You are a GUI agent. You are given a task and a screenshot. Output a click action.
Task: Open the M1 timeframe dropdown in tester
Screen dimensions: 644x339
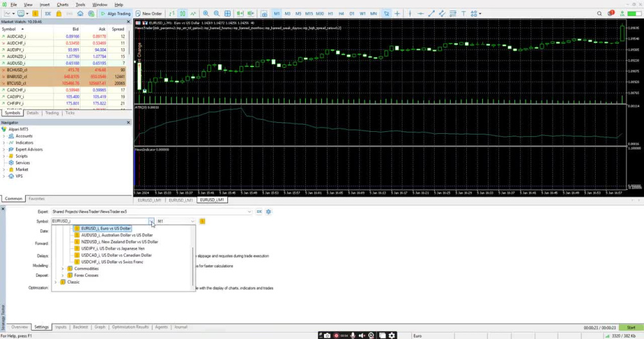coord(176,221)
